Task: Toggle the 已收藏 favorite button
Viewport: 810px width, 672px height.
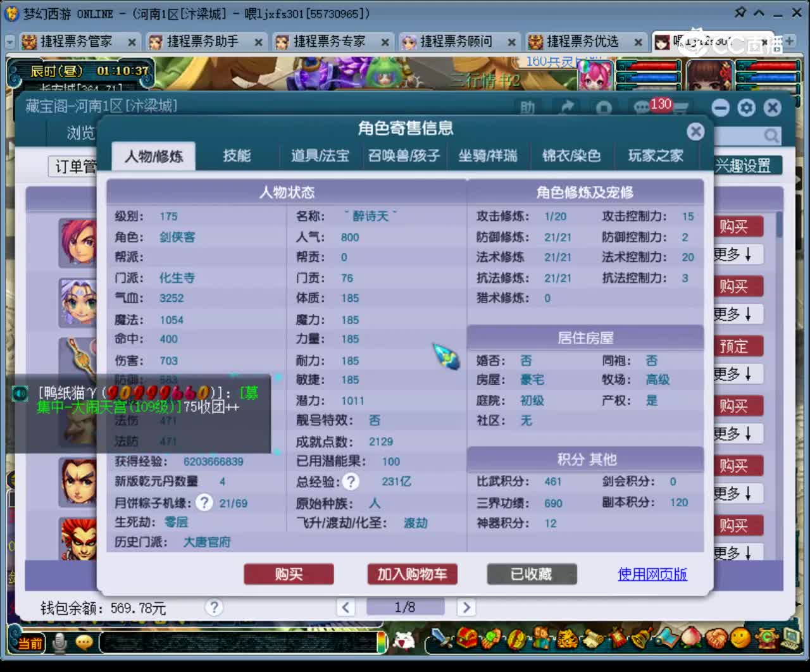Action: pyautogui.click(x=532, y=574)
